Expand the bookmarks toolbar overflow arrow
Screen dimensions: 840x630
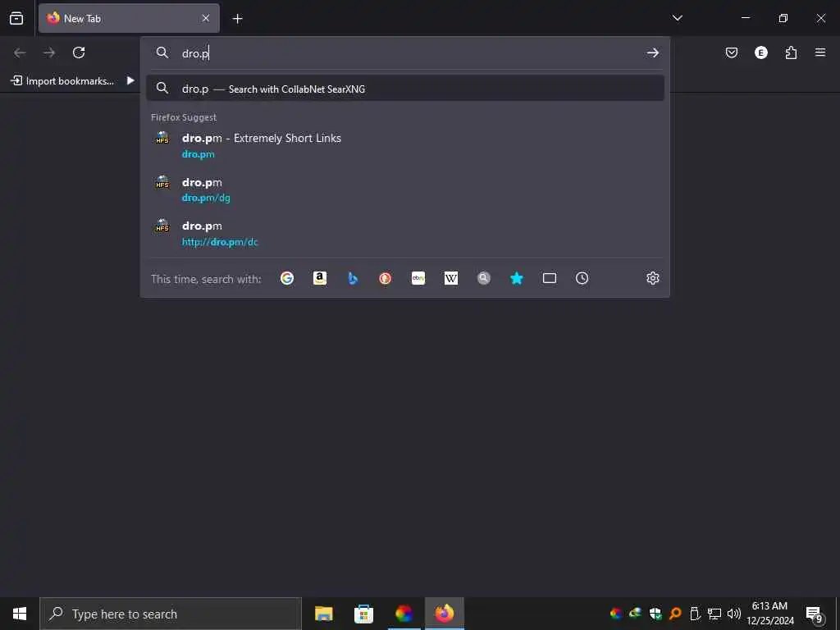click(130, 81)
